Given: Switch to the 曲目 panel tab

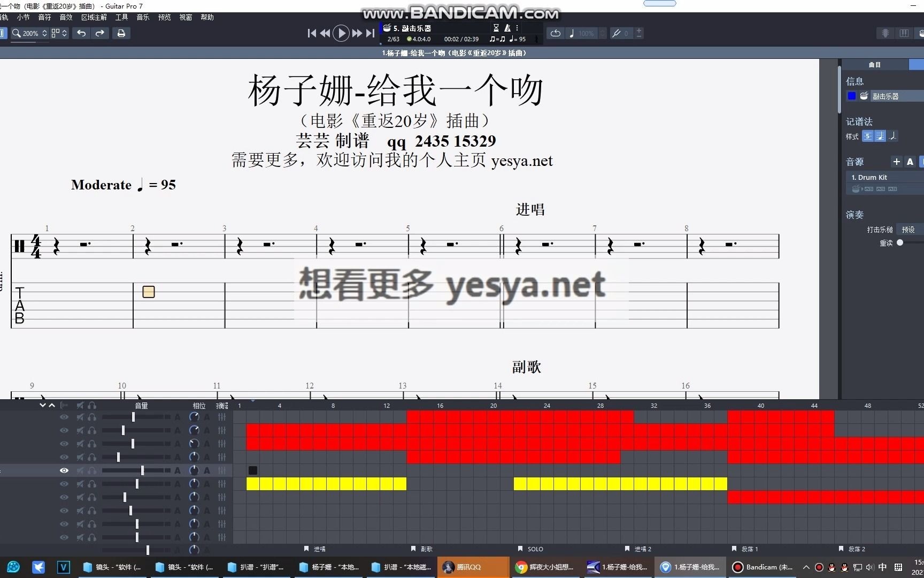Looking at the screenshot, I should 875,65.
